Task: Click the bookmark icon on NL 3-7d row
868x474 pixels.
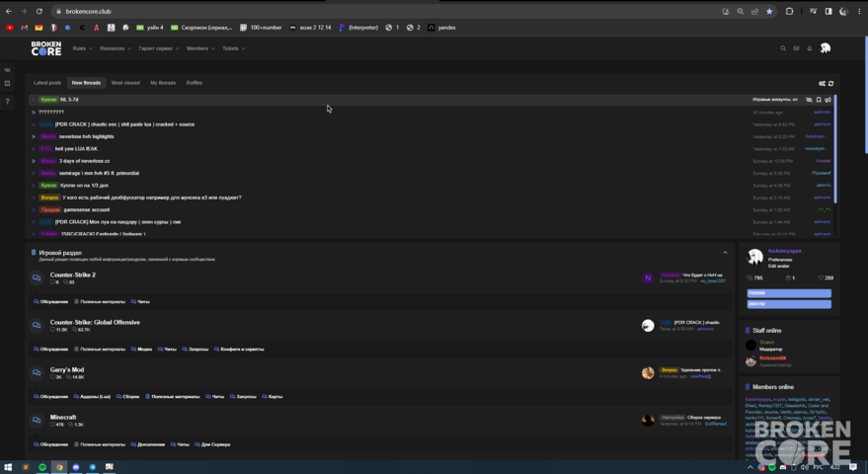Action: click(819, 100)
